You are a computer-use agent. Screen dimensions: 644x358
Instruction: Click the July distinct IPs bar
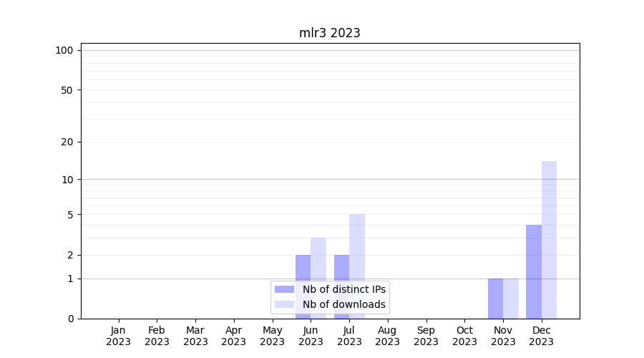[341, 268]
